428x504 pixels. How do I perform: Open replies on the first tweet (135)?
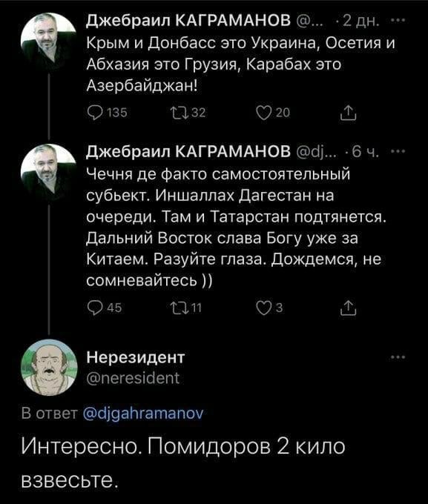(x=108, y=113)
